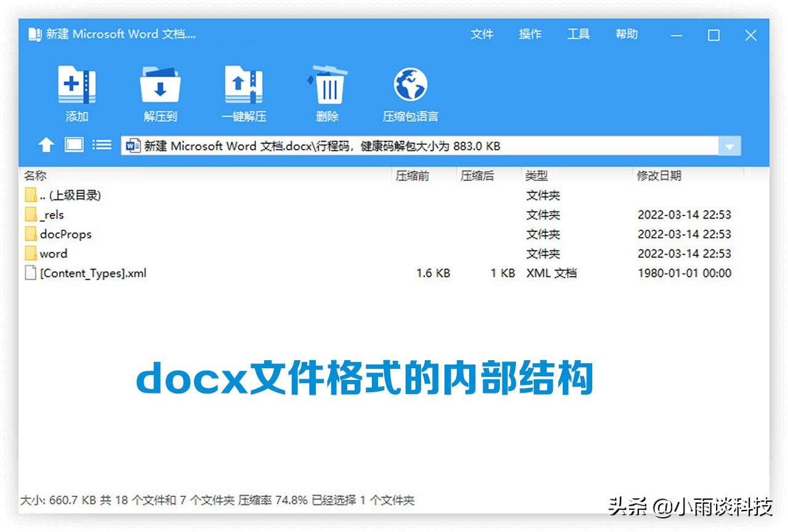Viewport: 788px width, 532px height.
Task: Open the 帮助 (Help) menu
Action: 627,34
